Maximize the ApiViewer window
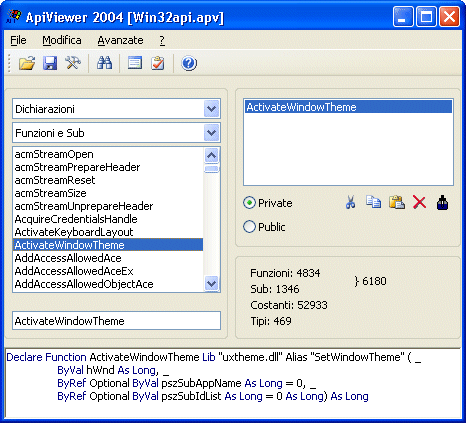466x423 pixels. 426,16
